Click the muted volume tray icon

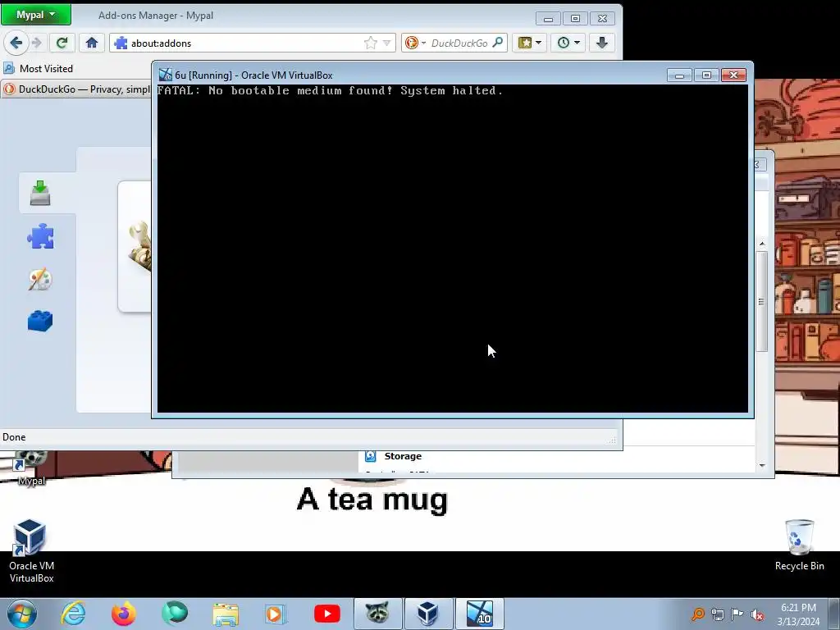tap(757, 614)
